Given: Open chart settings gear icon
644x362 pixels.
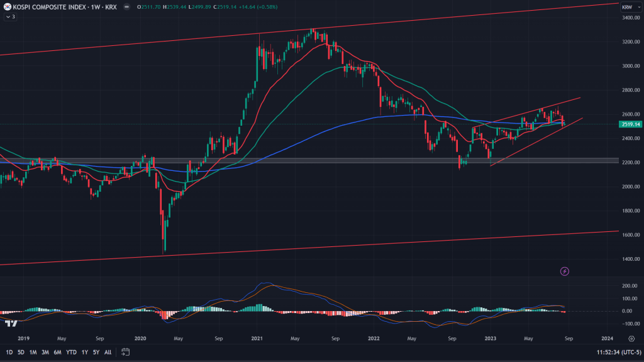Looking at the screenshot, I should 630,338.
